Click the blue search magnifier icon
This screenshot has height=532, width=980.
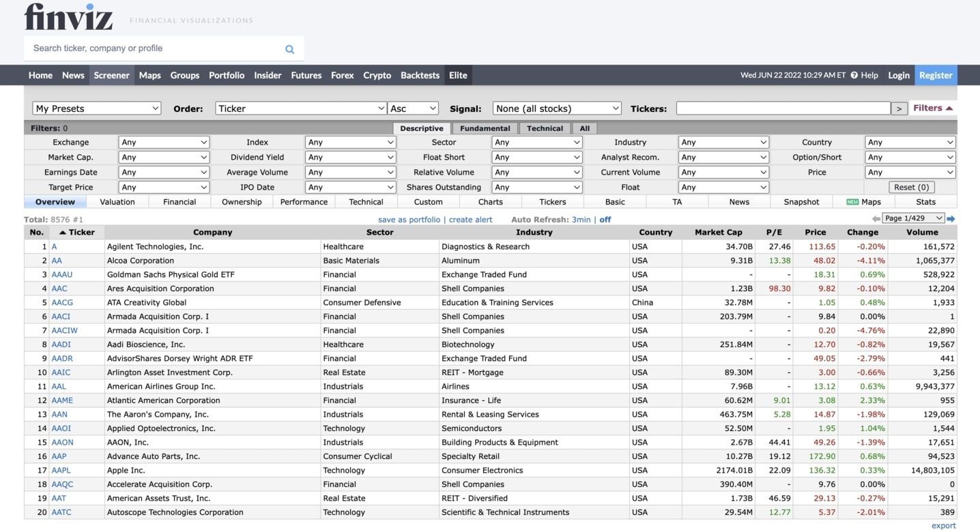[x=289, y=48]
